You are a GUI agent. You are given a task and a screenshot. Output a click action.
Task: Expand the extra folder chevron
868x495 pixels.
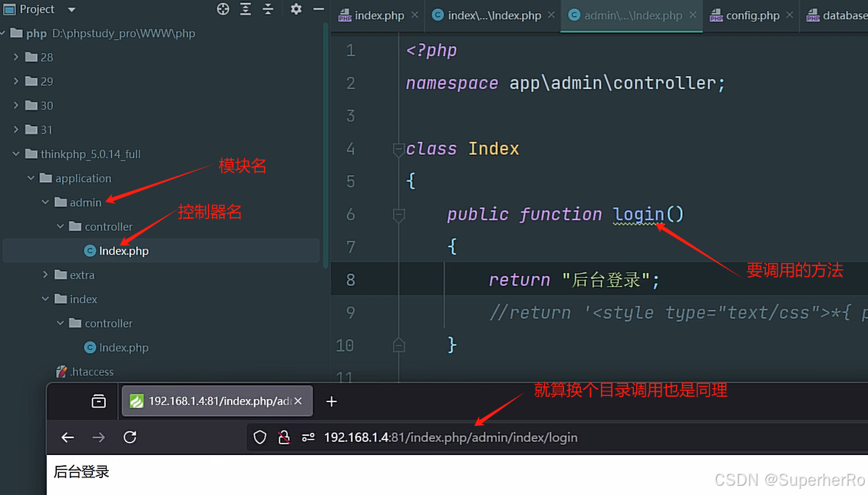(45, 275)
